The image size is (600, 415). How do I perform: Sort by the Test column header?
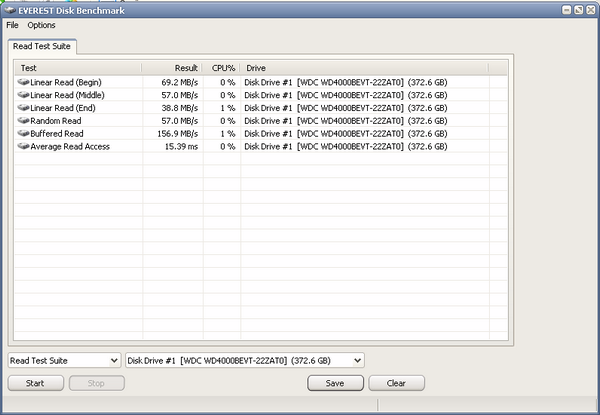(x=78, y=68)
